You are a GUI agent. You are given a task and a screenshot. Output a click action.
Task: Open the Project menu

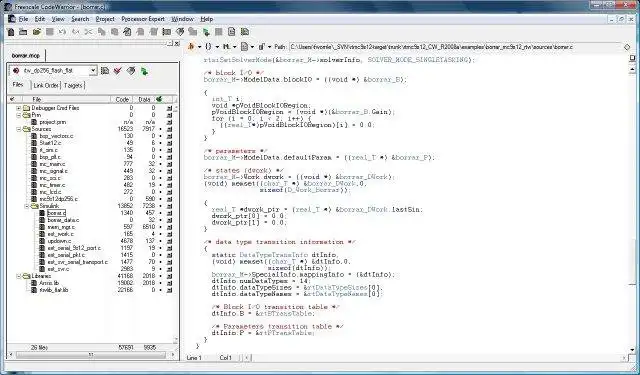click(105, 19)
